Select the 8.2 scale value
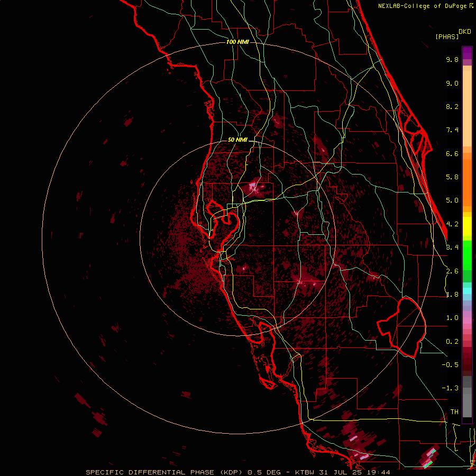The image size is (476, 476). click(x=452, y=106)
